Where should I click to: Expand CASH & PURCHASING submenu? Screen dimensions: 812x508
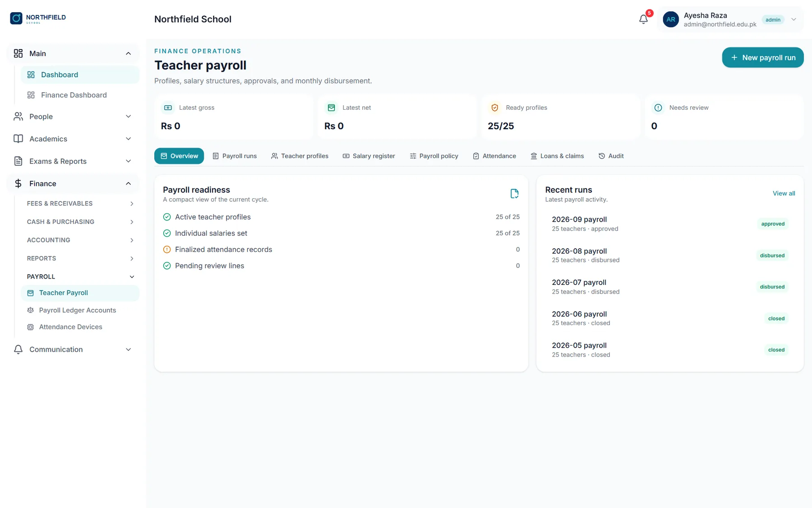[x=80, y=222]
